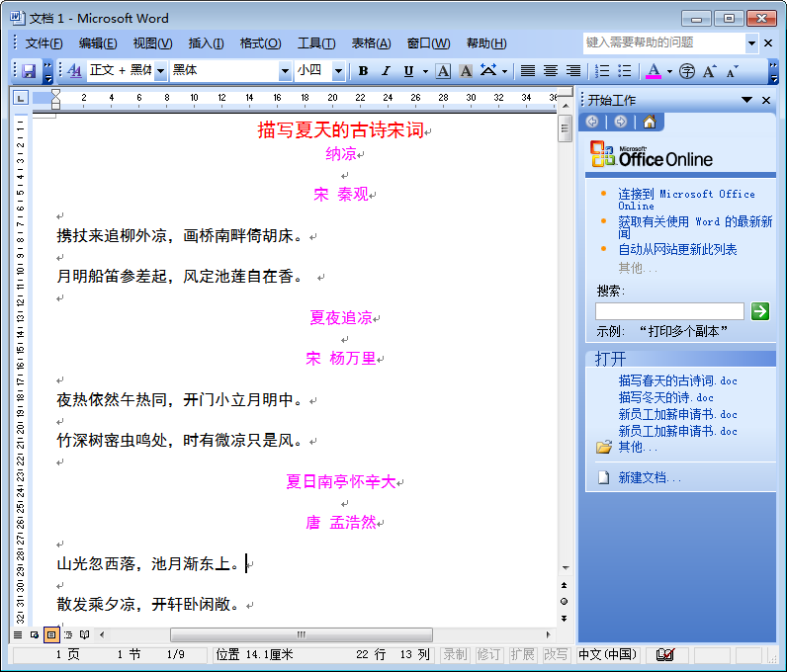Open the 帮助(H) menu
This screenshot has width=787, height=672.
(486, 43)
